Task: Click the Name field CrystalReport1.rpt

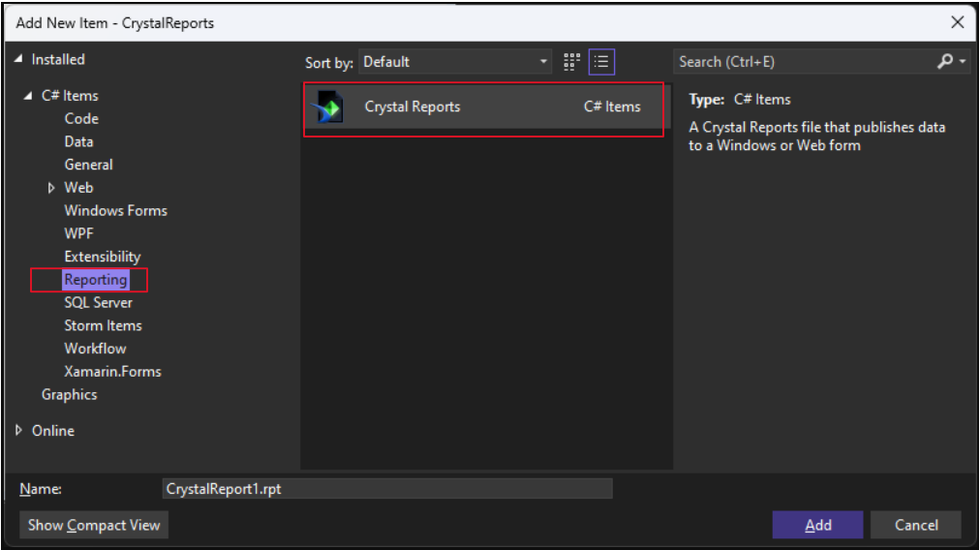Action: tap(387, 489)
